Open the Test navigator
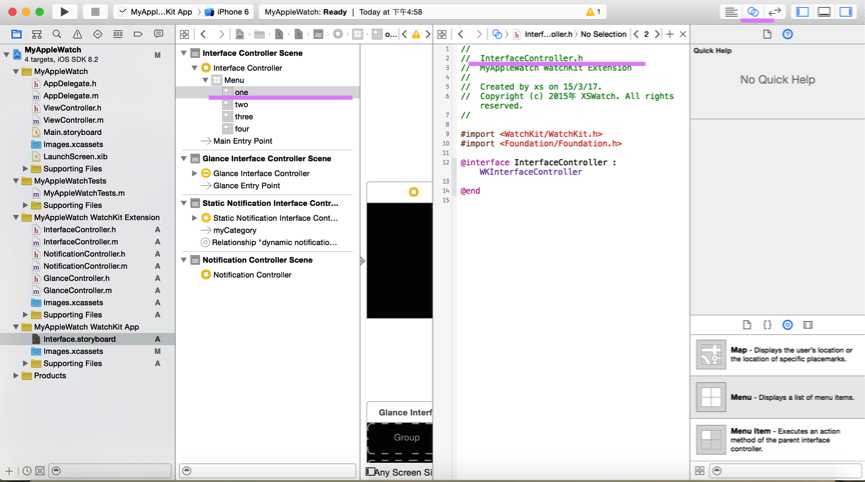Viewport: 865px width, 482px height. [98, 34]
